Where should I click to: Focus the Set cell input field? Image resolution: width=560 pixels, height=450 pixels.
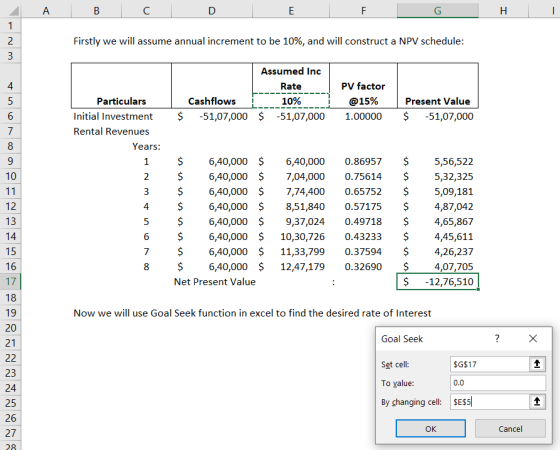point(490,364)
